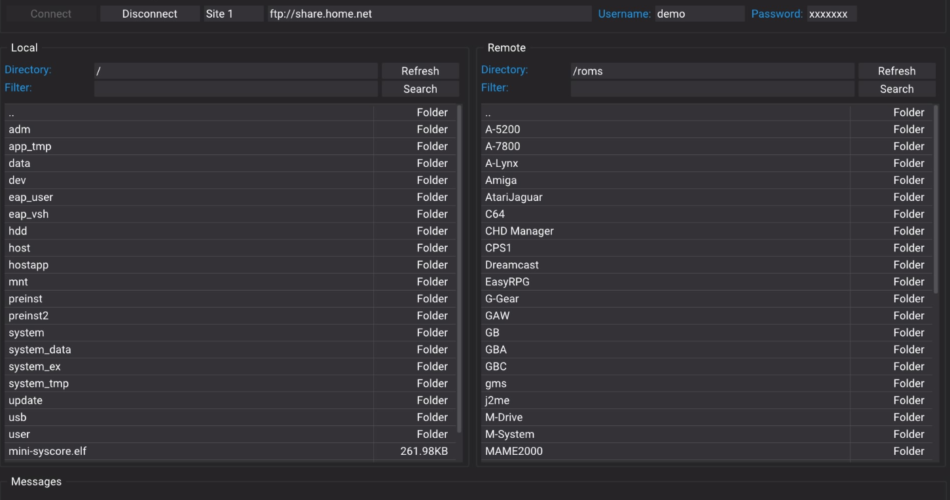Refresh the Local directory listing
Screen dimensions: 950x500
coord(420,71)
